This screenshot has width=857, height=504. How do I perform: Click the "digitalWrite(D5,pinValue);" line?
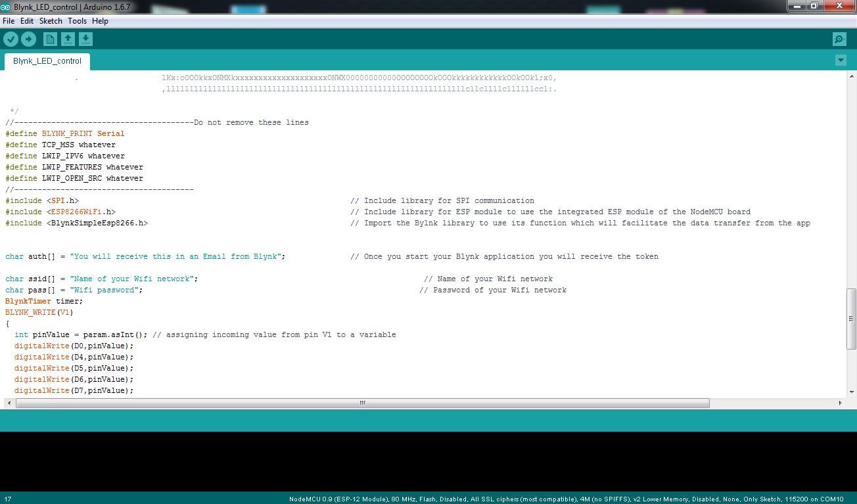(x=74, y=368)
